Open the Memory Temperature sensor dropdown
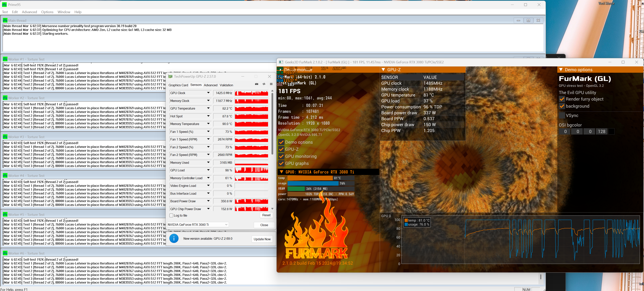Screen dimensions: 644x291 (x=208, y=124)
